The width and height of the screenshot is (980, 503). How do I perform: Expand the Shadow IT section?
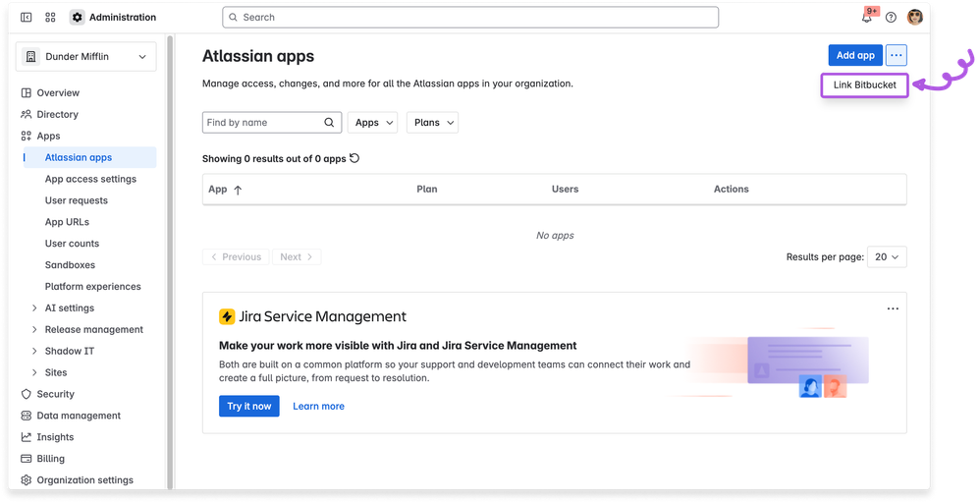(x=34, y=351)
